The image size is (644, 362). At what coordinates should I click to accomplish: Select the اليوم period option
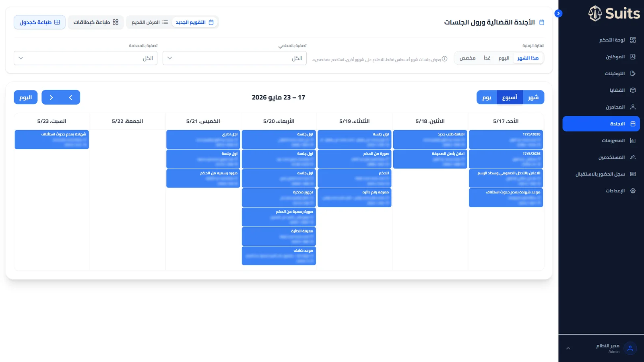504,58
